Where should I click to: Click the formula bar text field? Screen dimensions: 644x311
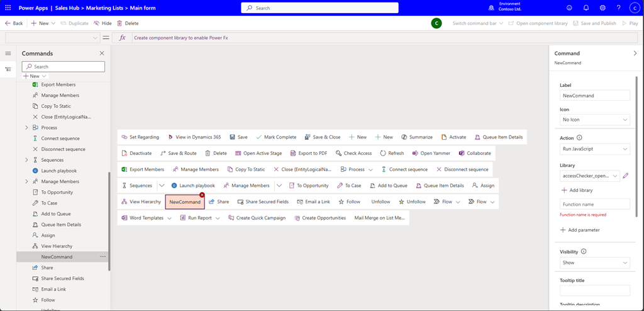(x=386, y=38)
